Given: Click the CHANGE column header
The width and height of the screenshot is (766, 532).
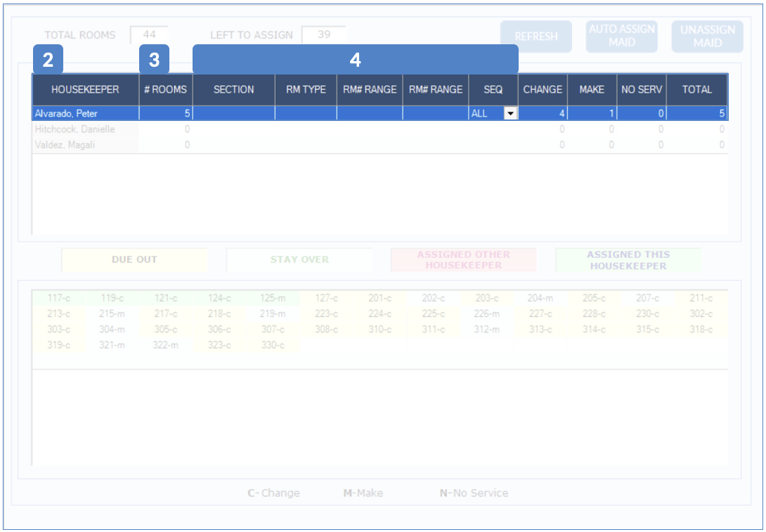Looking at the screenshot, I should click(543, 89).
